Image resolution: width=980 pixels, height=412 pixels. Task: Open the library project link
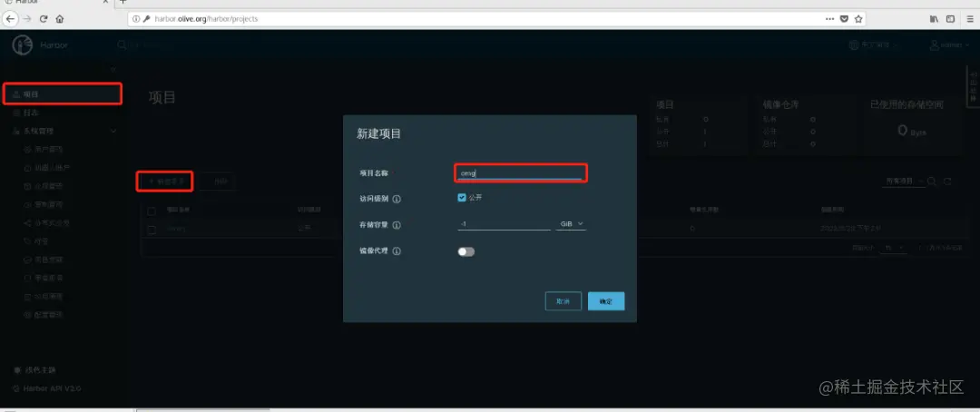176,230
